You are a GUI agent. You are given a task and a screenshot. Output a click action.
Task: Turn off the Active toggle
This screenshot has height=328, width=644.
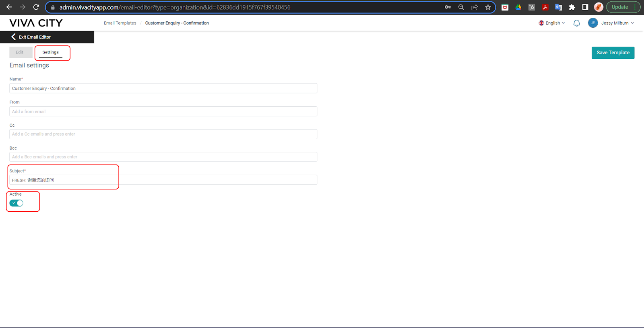tap(17, 203)
